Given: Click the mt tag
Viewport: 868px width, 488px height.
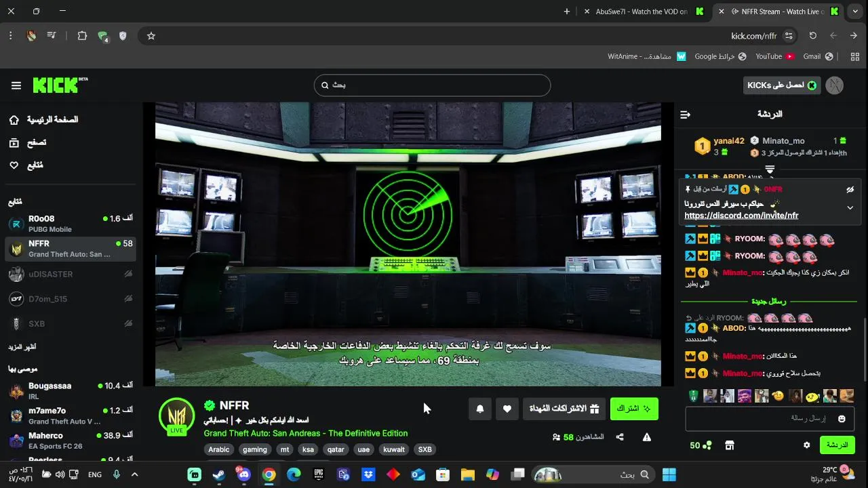Looking at the screenshot, I should click(x=285, y=449).
